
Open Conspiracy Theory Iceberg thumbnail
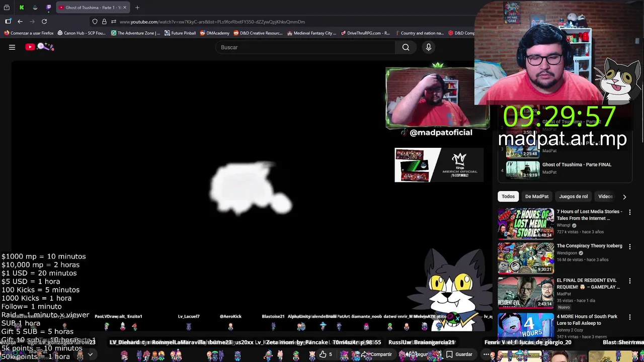526,258
